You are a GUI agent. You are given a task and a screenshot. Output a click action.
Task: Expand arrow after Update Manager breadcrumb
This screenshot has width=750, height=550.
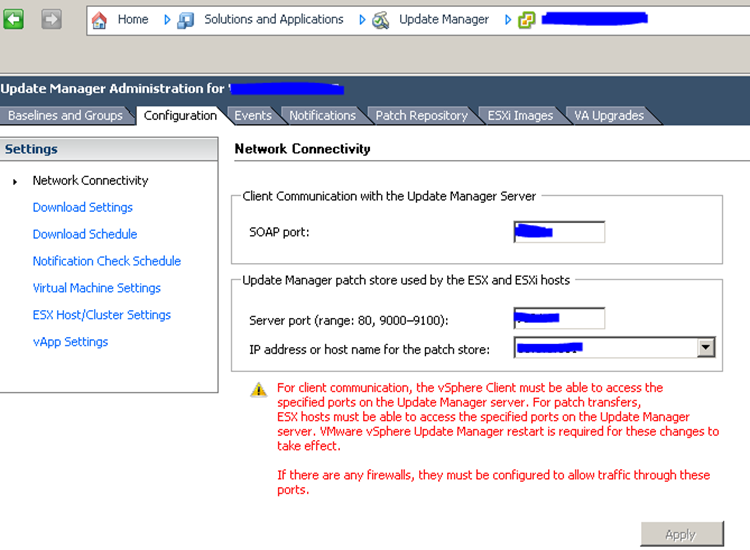[x=508, y=20]
